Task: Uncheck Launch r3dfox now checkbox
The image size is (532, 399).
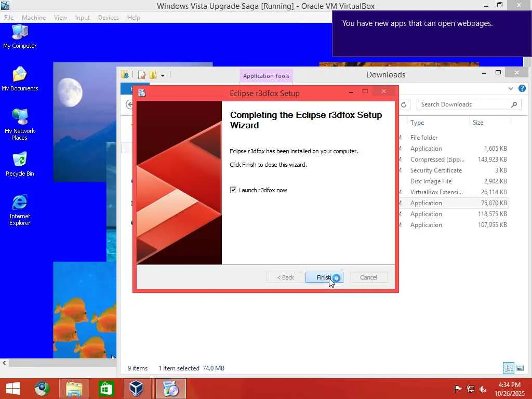Action: tap(233, 190)
